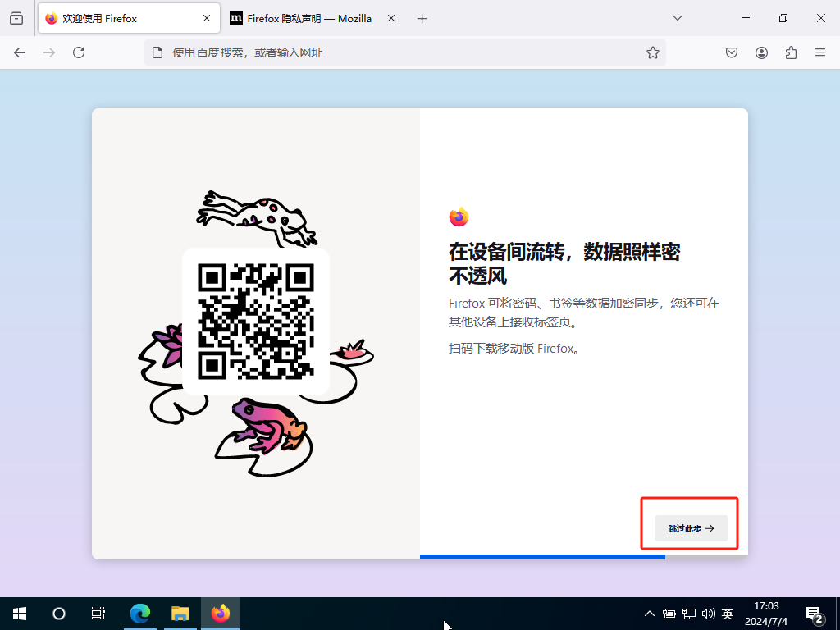Expand the tab list chevron
This screenshot has height=630, width=840.
[678, 18]
